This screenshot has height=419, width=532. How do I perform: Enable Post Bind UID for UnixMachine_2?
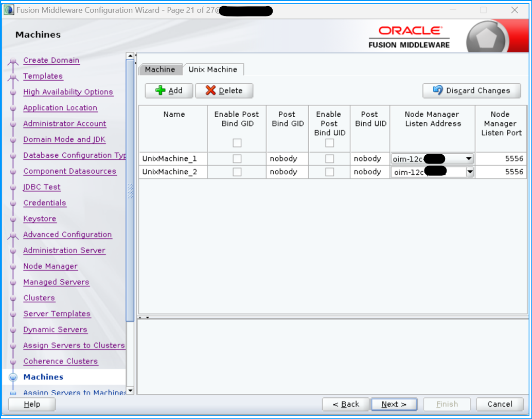click(x=329, y=172)
